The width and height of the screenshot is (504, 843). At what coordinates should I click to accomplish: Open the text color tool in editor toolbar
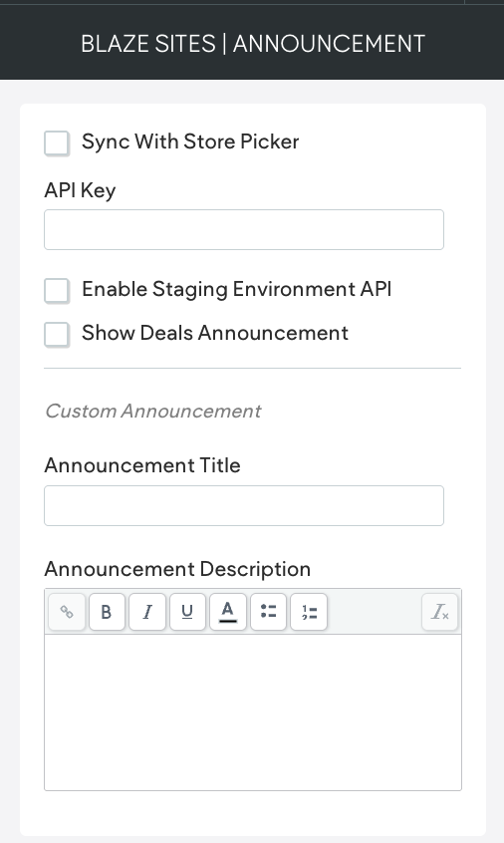228,612
